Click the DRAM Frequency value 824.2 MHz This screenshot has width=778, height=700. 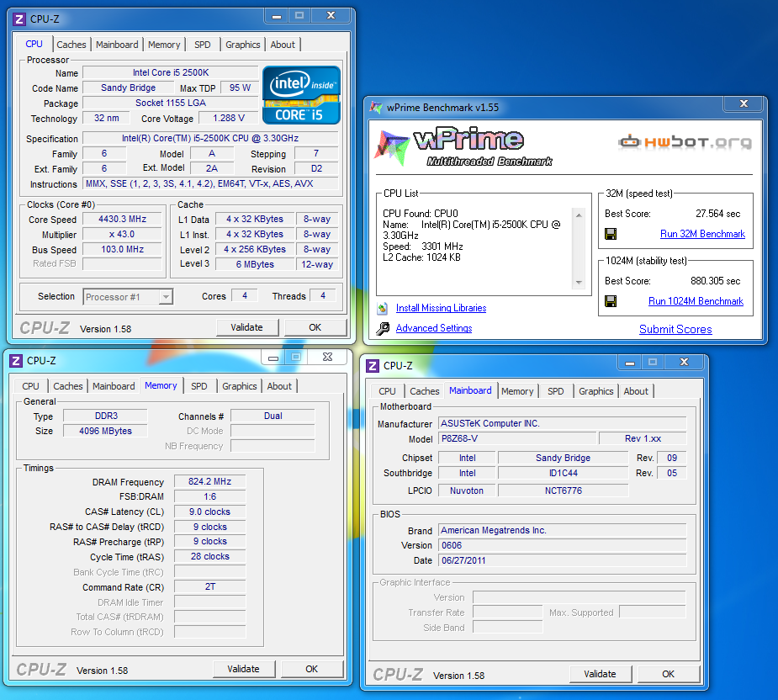click(210, 481)
